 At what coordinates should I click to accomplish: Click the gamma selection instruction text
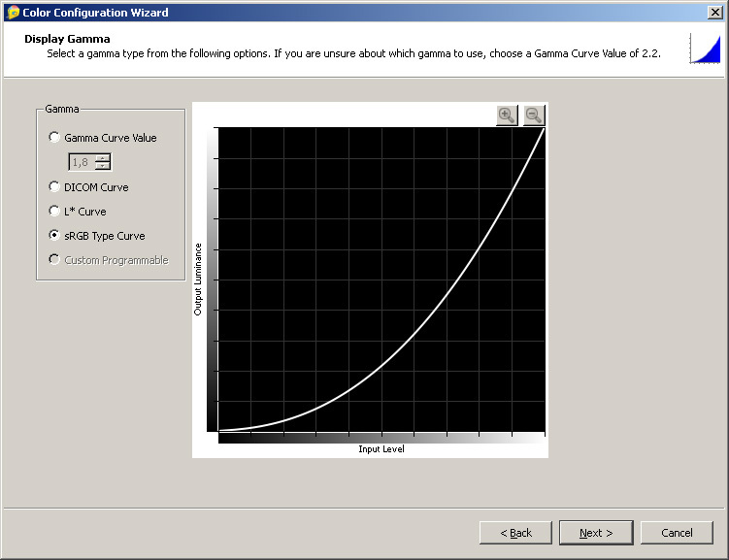pos(353,53)
